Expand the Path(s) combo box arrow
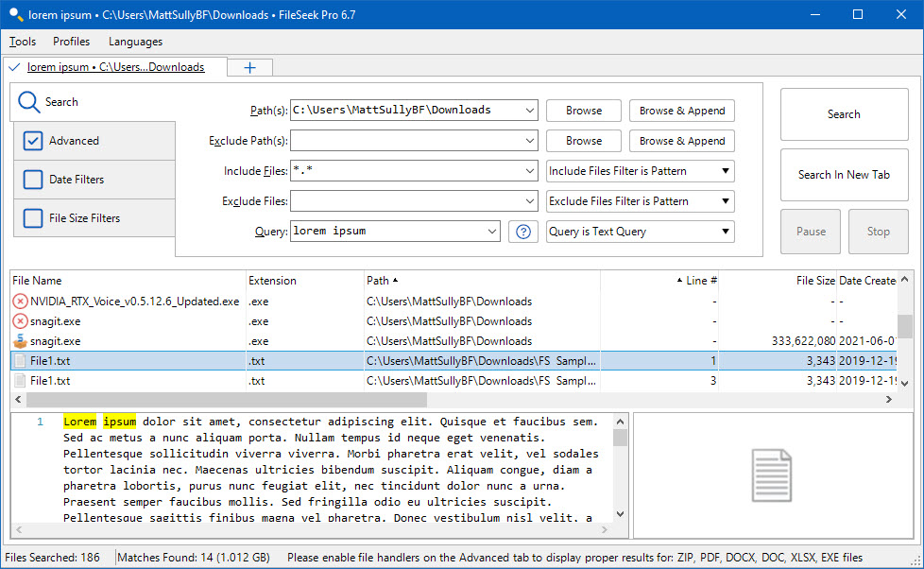Viewport: 924px width, 569px height. (x=528, y=111)
